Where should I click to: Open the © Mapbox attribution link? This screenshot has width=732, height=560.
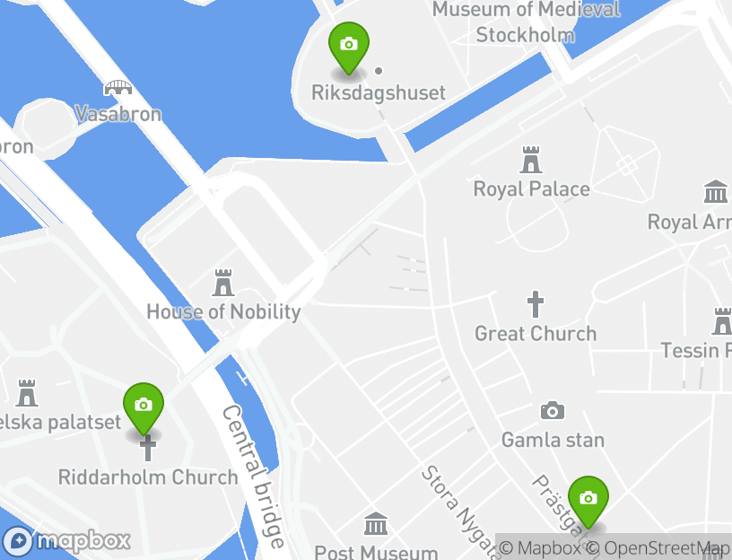540,547
